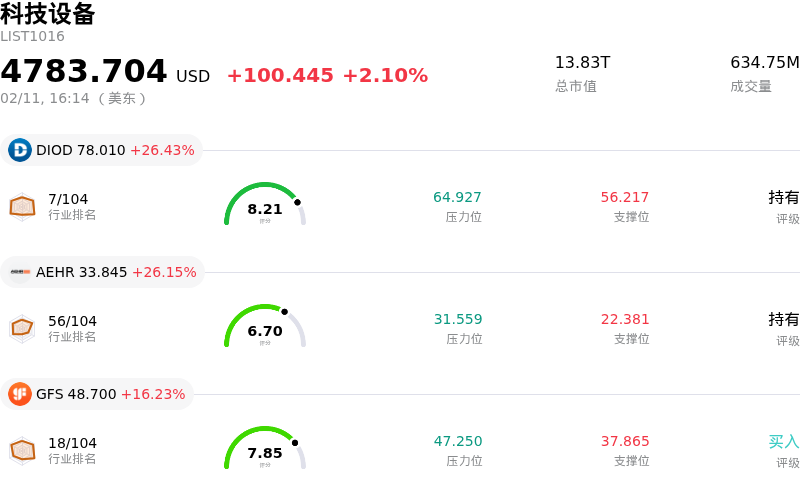This screenshot has height=488, width=800.
Task: Click the 7/104 industry ranking text
Action: click(68, 199)
